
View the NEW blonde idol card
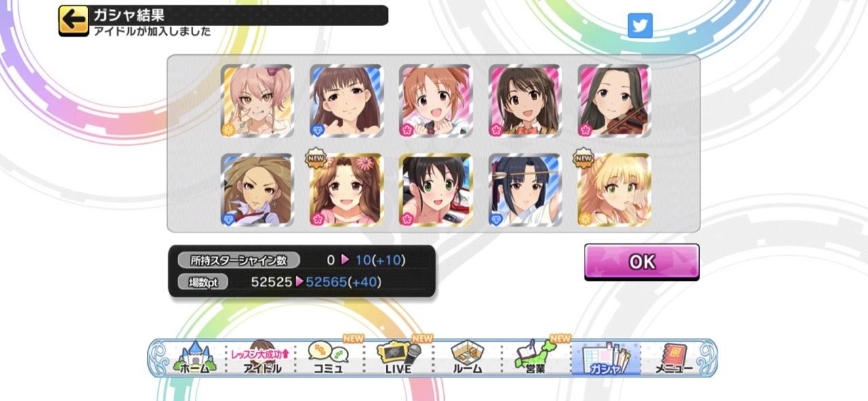pyautogui.click(x=614, y=190)
